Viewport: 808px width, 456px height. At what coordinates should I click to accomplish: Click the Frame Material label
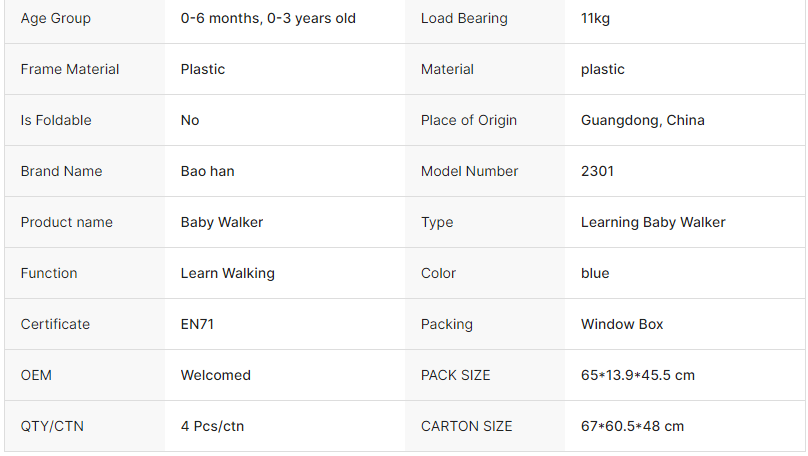tap(70, 69)
